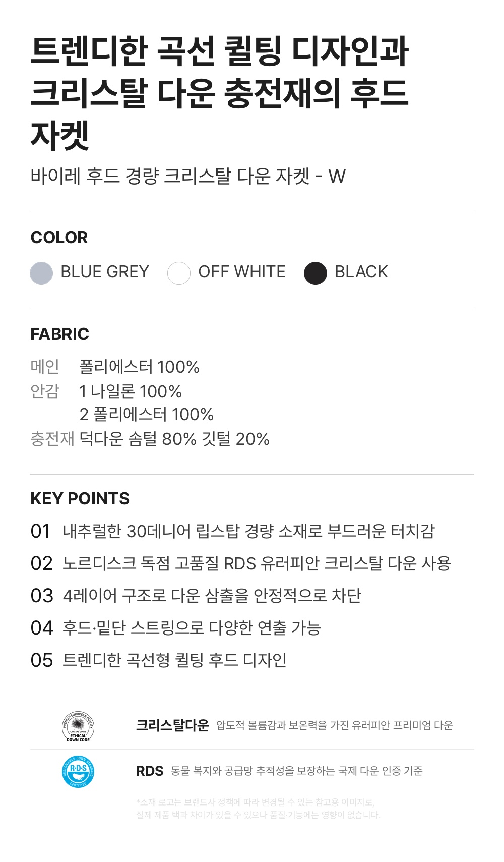This screenshot has height=862, width=504.
Task: Select the BLUE GREY color swatch
Action: (x=41, y=273)
